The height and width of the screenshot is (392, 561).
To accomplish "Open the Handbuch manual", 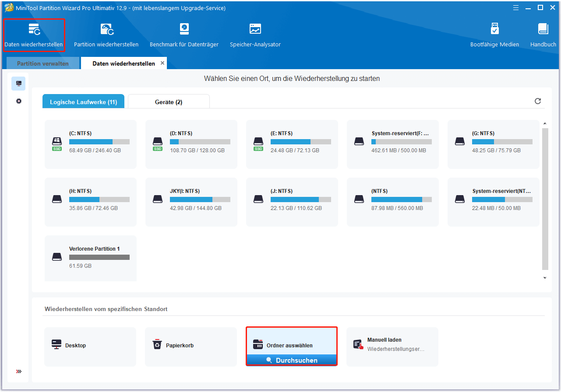I will 543,35.
